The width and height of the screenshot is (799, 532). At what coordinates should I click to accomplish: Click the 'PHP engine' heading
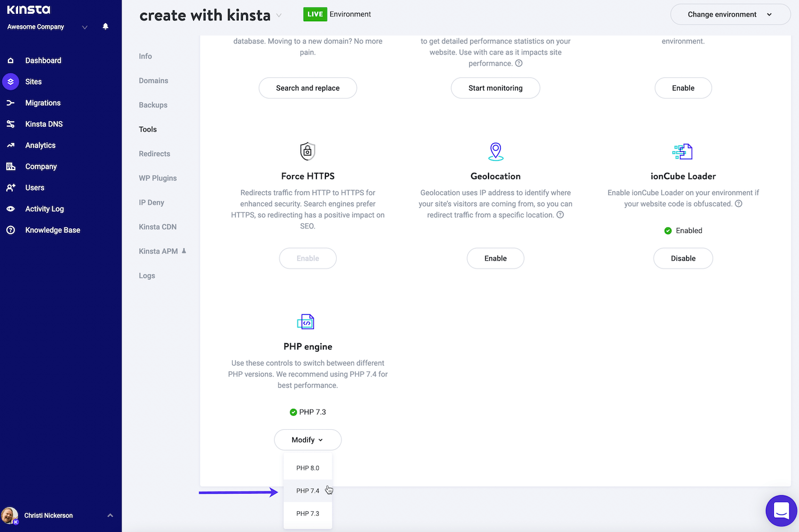pos(308,347)
